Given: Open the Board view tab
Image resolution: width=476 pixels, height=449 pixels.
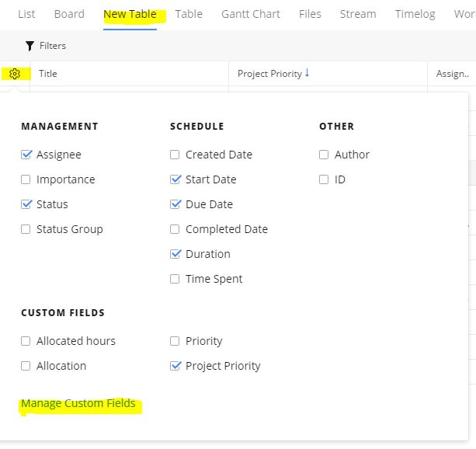Looking at the screenshot, I should (x=69, y=14).
